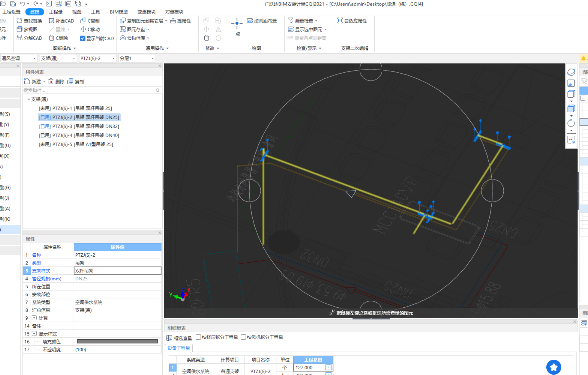Click the delete trash icon in 修改 group

point(207,38)
